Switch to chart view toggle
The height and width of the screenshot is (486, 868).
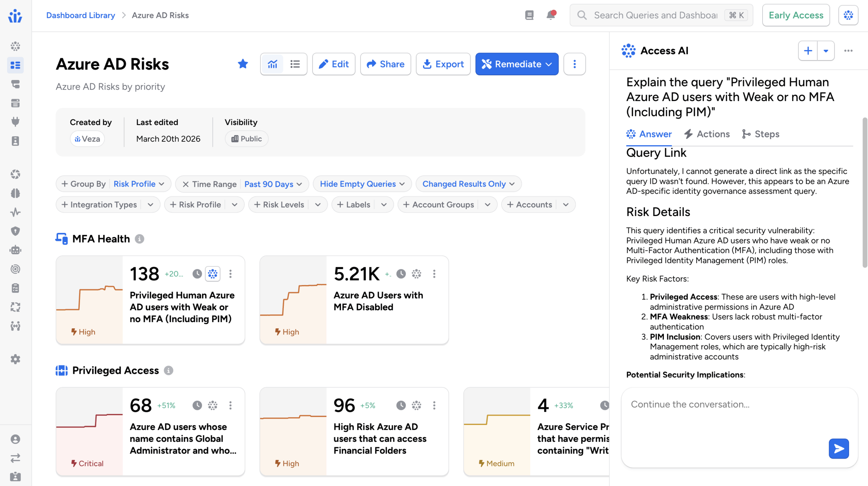[x=272, y=64]
